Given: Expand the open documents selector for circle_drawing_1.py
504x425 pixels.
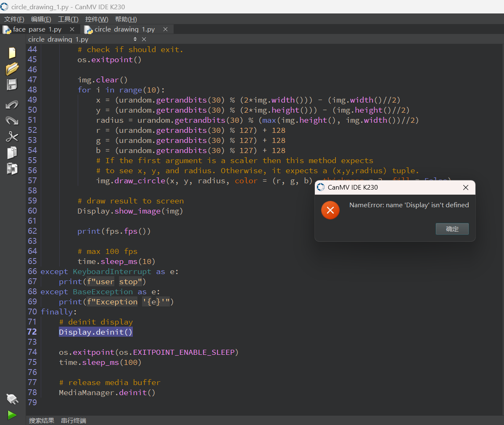Looking at the screenshot, I should 135,39.
